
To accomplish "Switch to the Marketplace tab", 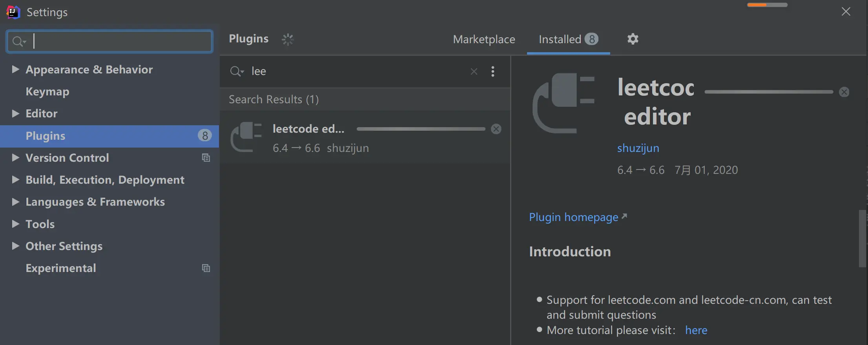I will pos(484,39).
